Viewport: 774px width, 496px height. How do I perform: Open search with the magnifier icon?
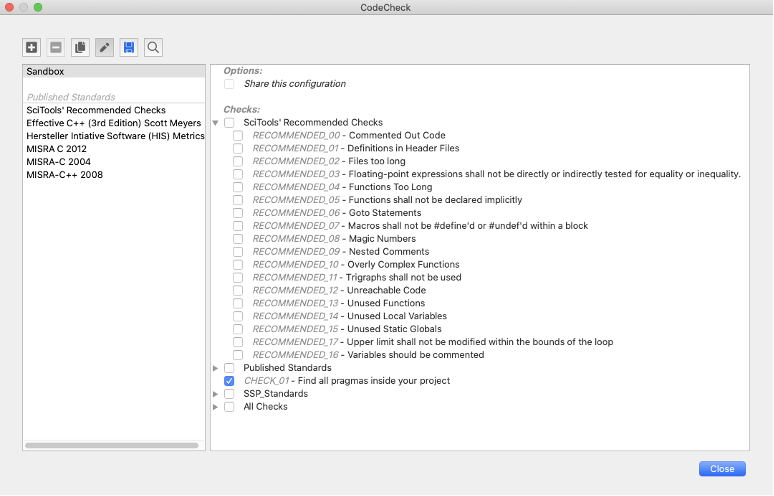154,47
